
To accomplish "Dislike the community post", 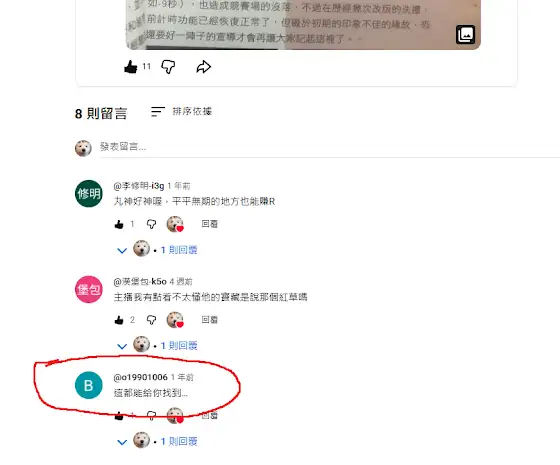I will [168, 67].
